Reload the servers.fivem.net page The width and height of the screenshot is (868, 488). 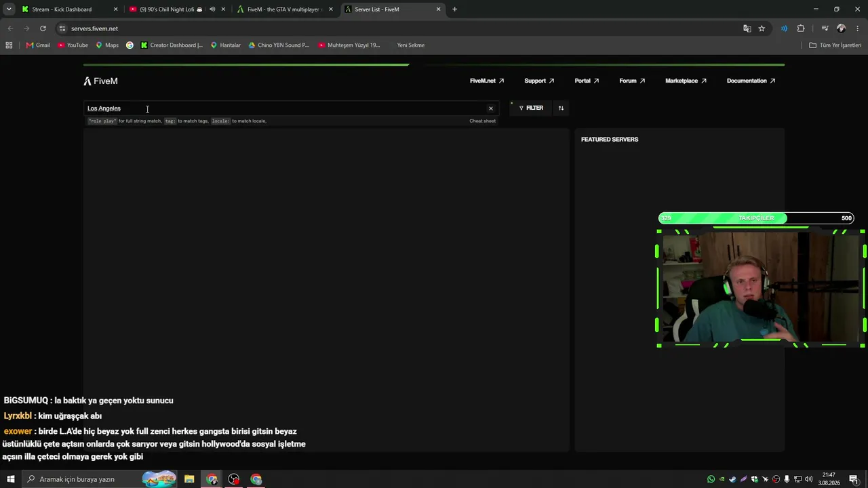[x=43, y=28]
